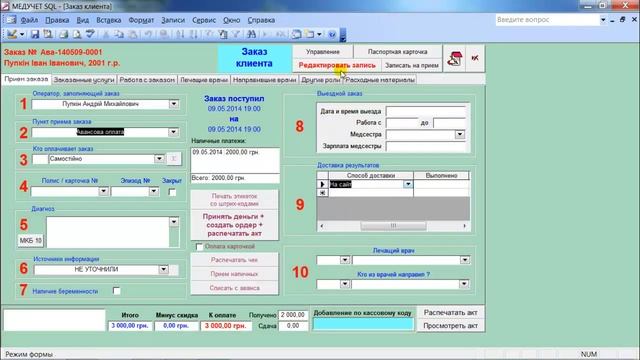The image size is (640, 360).
Task: Open the View mode dropdown arrow
Action: click(x=22, y=35)
